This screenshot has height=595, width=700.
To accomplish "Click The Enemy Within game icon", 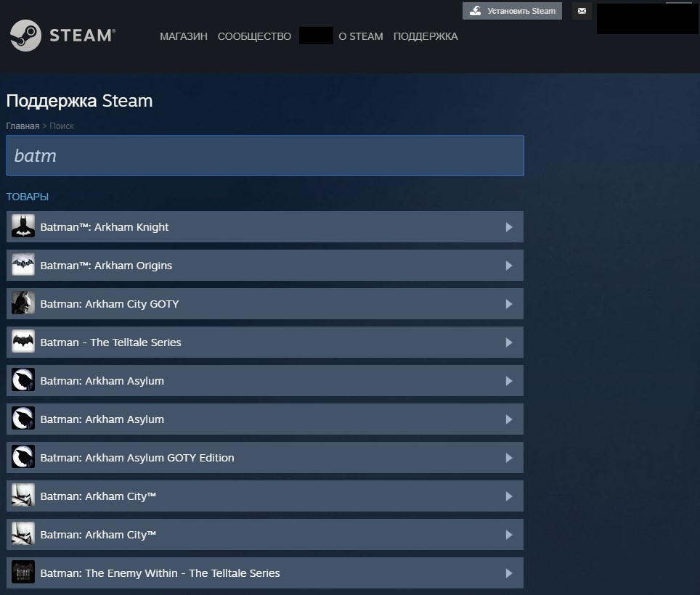I will click(x=23, y=573).
